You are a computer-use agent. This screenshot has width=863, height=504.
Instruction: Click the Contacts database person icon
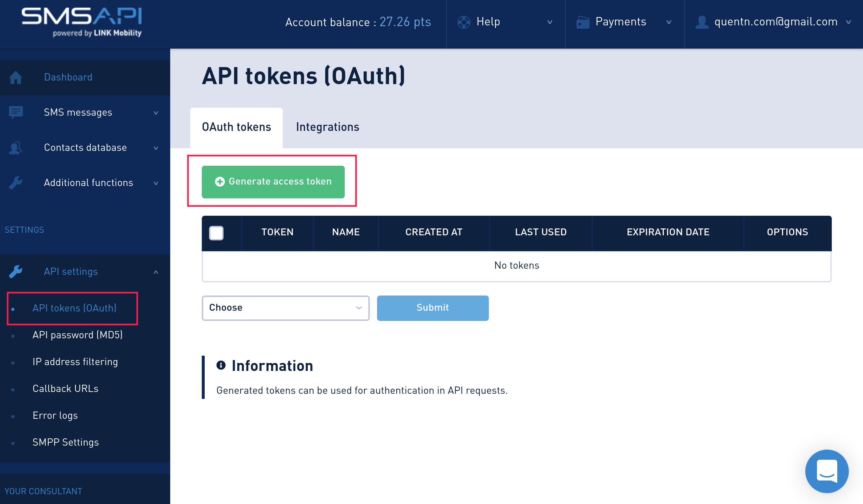[x=16, y=148]
